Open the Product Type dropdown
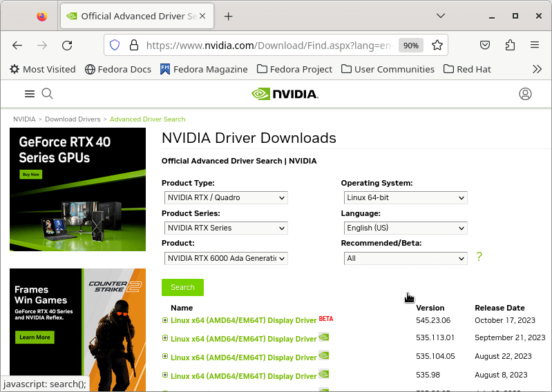This screenshot has height=392, width=552. tap(226, 197)
